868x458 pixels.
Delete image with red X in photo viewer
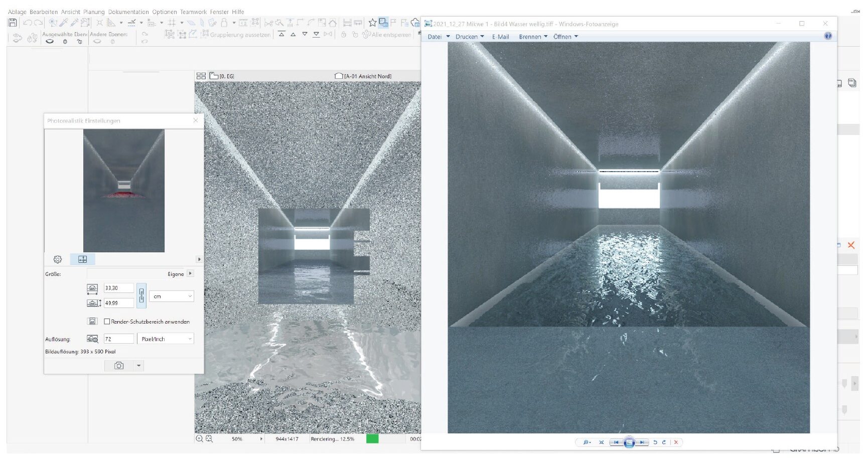(x=676, y=442)
